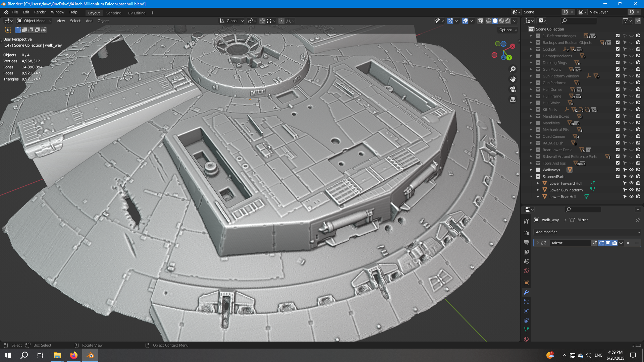Open the File menu

click(15, 12)
